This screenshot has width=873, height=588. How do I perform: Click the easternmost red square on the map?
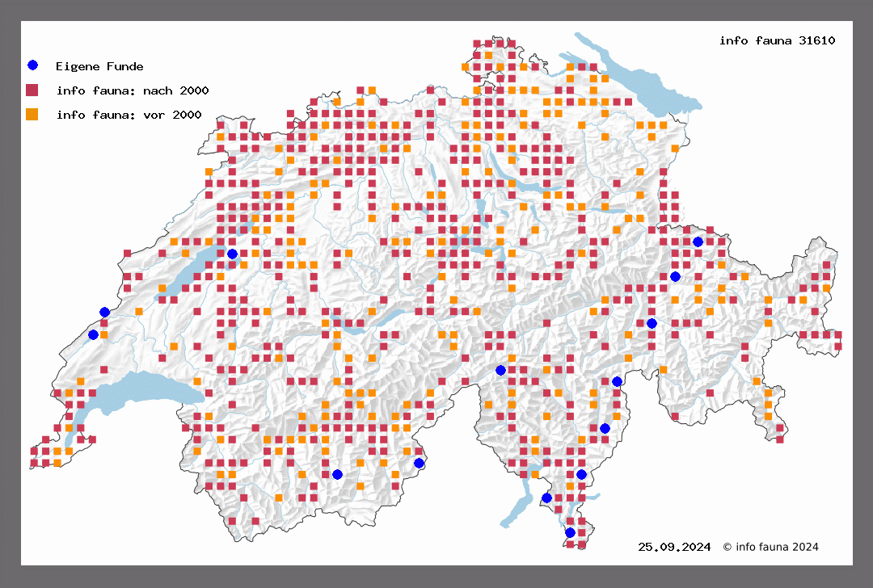(x=838, y=334)
